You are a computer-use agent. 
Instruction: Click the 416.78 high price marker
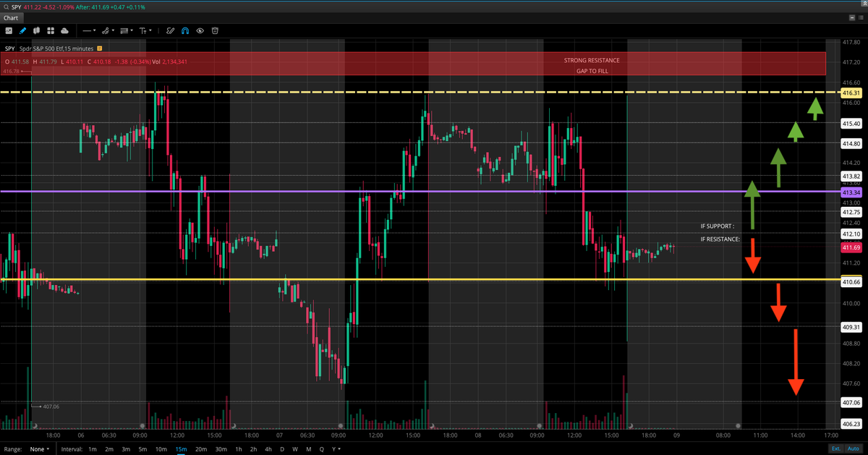[12, 72]
